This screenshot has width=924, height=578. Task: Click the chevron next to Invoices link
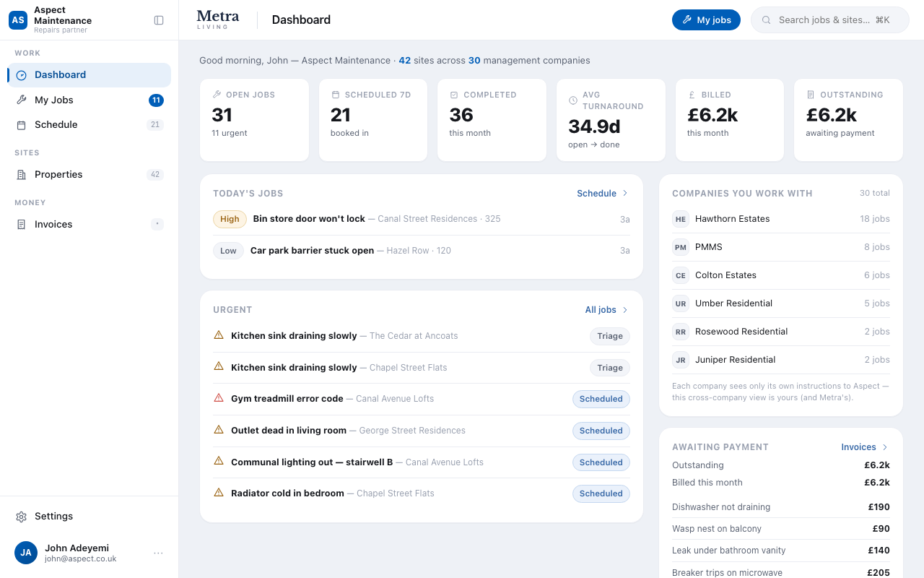coord(885,447)
